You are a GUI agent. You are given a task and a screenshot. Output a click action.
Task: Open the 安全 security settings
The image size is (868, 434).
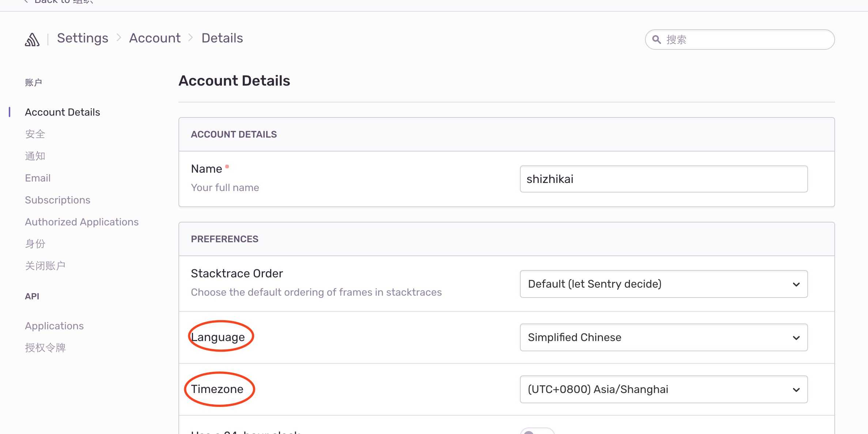click(x=35, y=134)
